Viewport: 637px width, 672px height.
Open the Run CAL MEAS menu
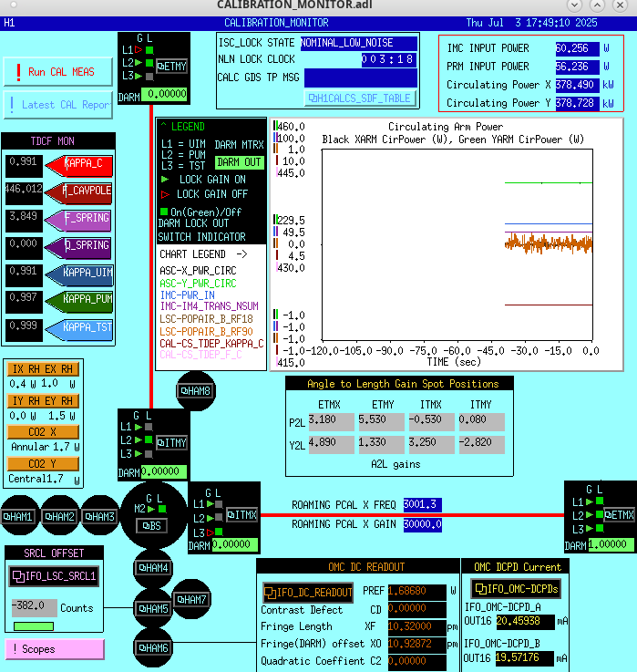point(57,72)
